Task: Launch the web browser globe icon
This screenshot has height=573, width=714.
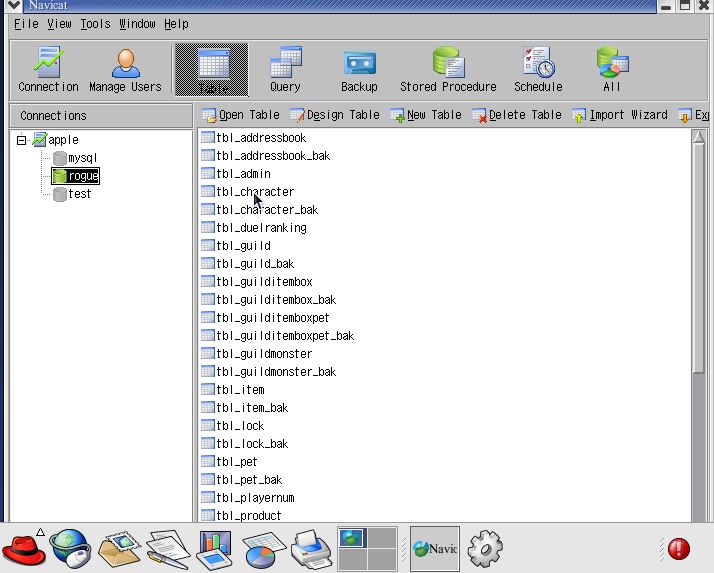Action: tap(71, 548)
